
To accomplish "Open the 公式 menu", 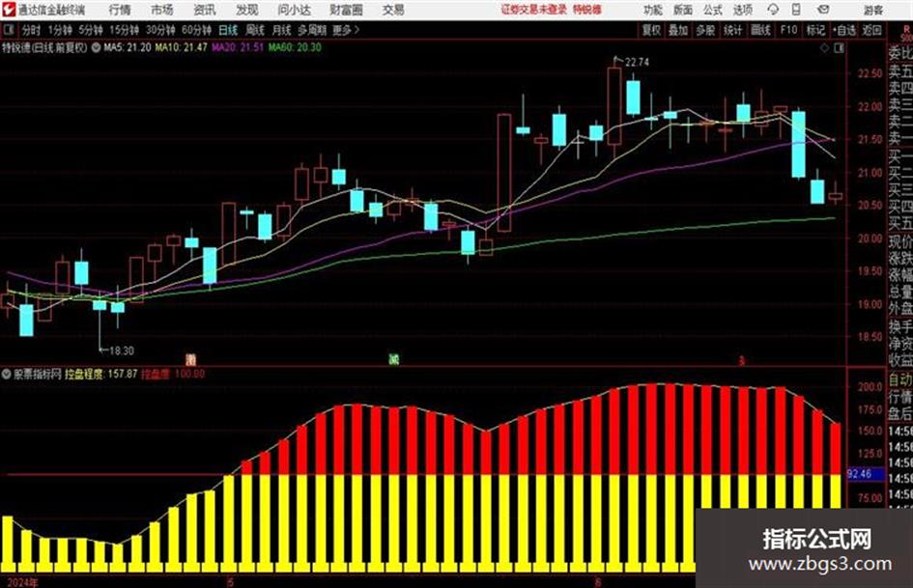I will [x=713, y=10].
